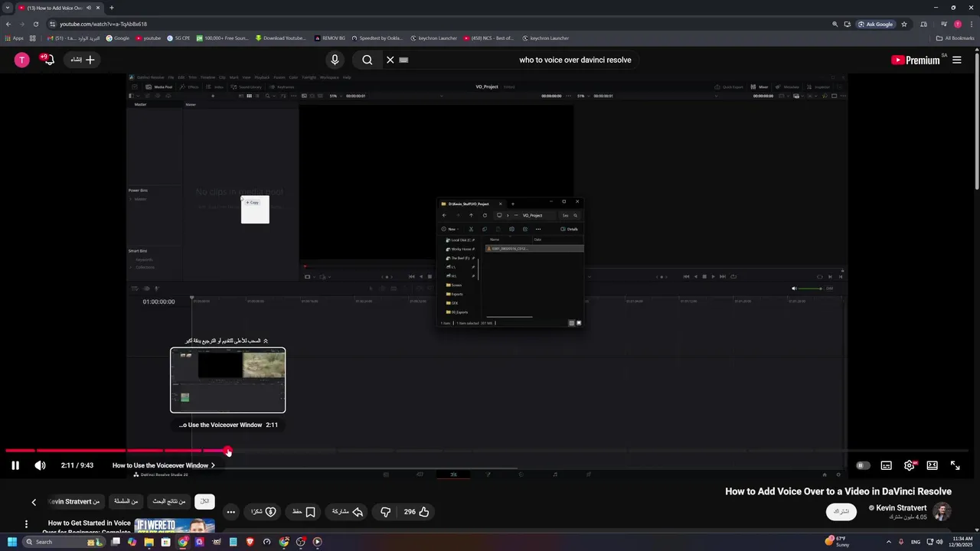Go back in the browser
The image size is (980, 551).
coord(8,24)
